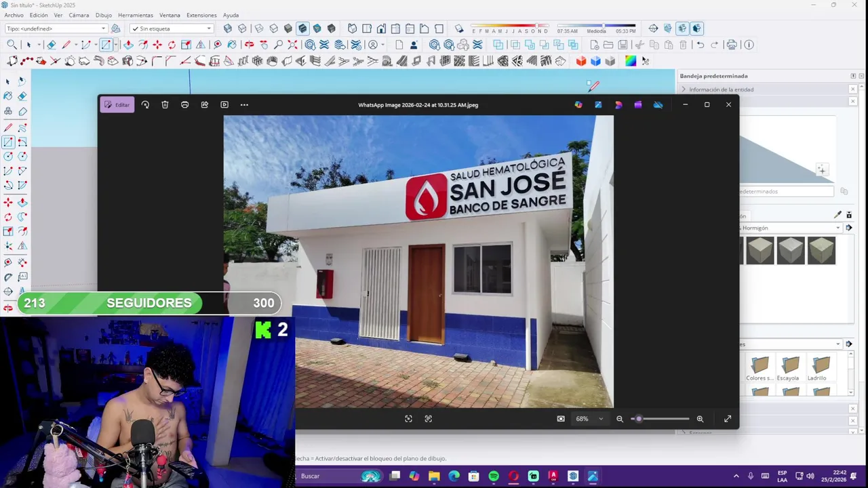Open the Cámara menu
The image size is (868, 488).
pos(79,15)
